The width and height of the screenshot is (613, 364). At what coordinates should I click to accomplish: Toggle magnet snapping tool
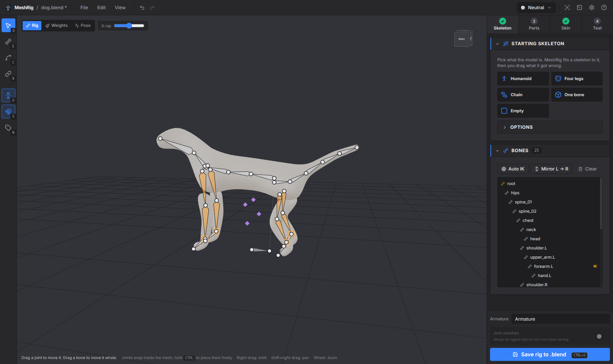point(8,111)
